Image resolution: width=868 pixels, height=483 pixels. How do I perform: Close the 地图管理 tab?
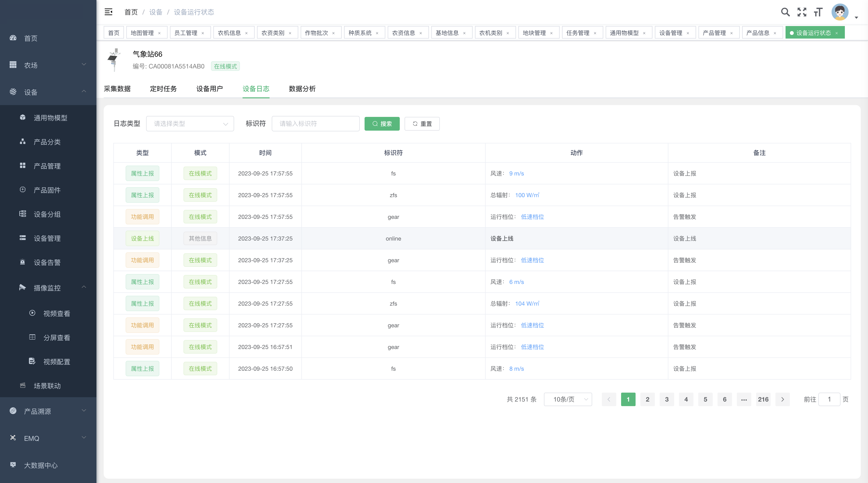[159, 33]
